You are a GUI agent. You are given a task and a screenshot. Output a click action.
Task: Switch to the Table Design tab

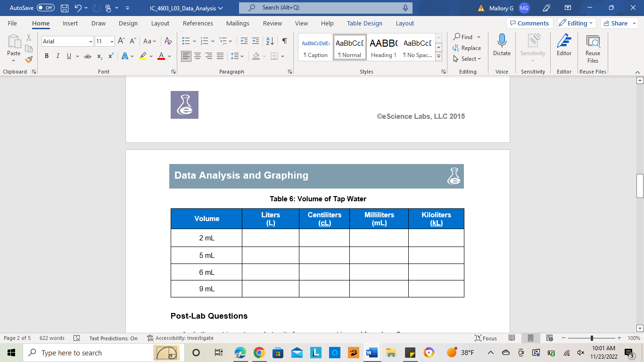pyautogui.click(x=364, y=23)
